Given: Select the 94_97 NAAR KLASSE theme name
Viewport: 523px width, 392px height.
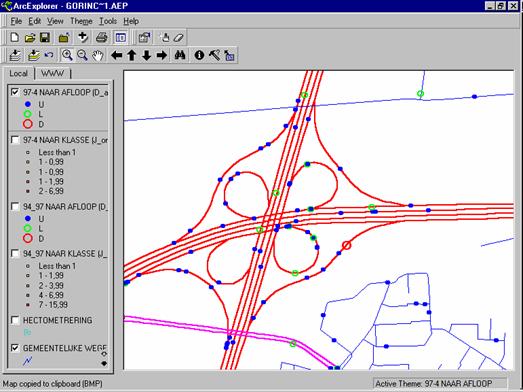Looking at the screenshot, I should [x=65, y=254].
